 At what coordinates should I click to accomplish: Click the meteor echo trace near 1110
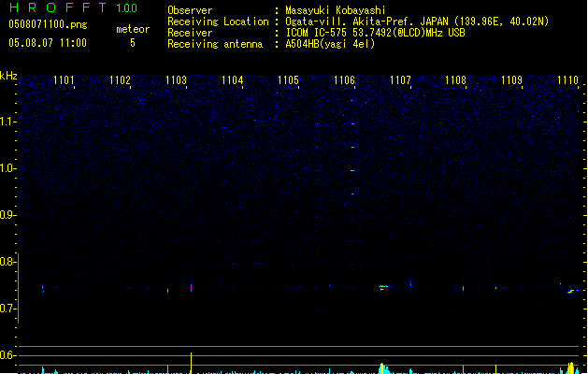(571, 291)
